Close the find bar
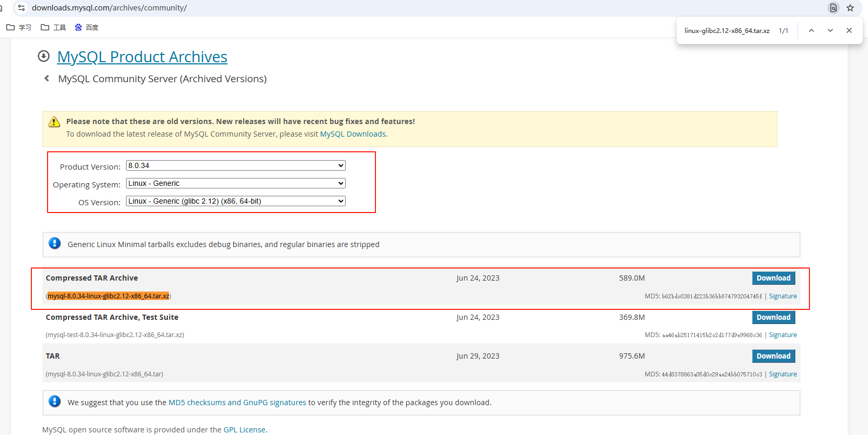 pos(849,30)
